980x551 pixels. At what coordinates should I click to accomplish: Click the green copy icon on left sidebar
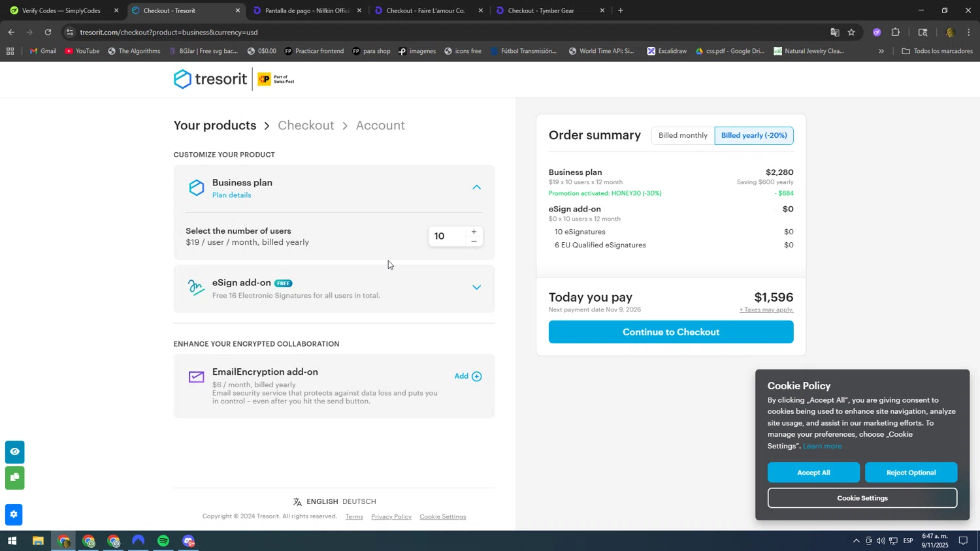[x=14, y=478]
